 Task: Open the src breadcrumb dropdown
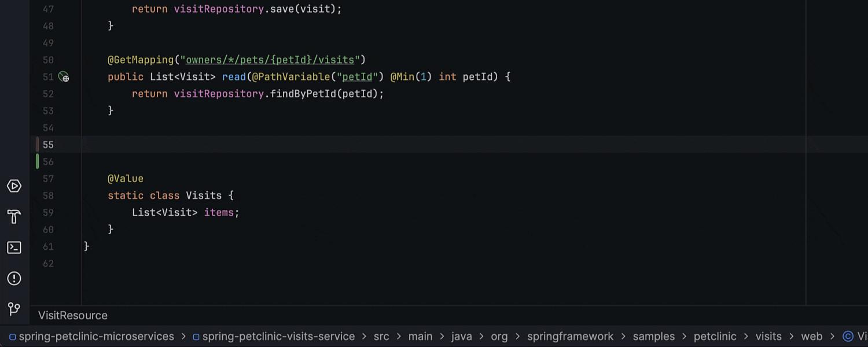[x=381, y=336]
